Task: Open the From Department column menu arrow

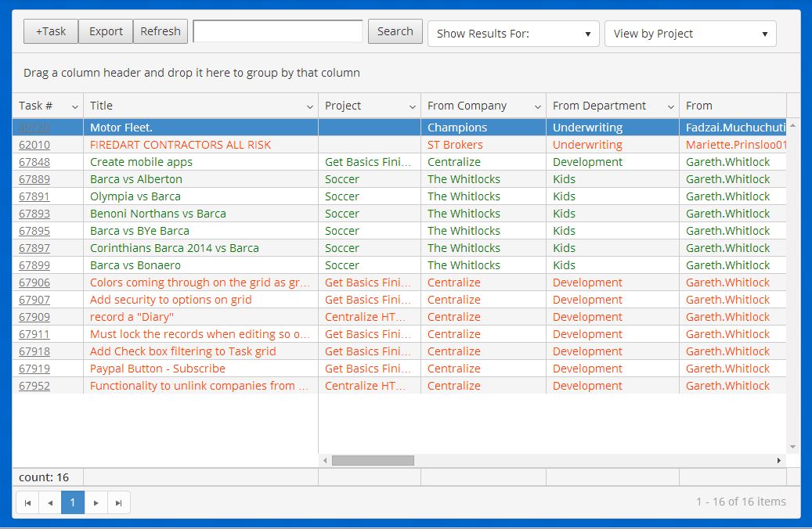Action: (670, 106)
